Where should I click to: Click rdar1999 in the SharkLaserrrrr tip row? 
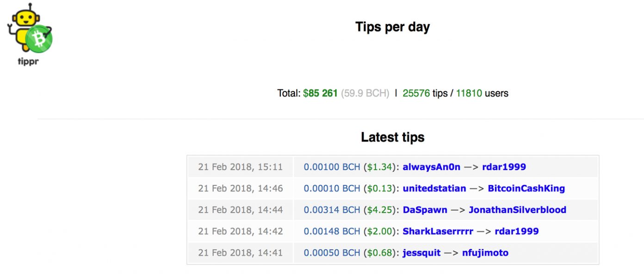coord(516,231)
